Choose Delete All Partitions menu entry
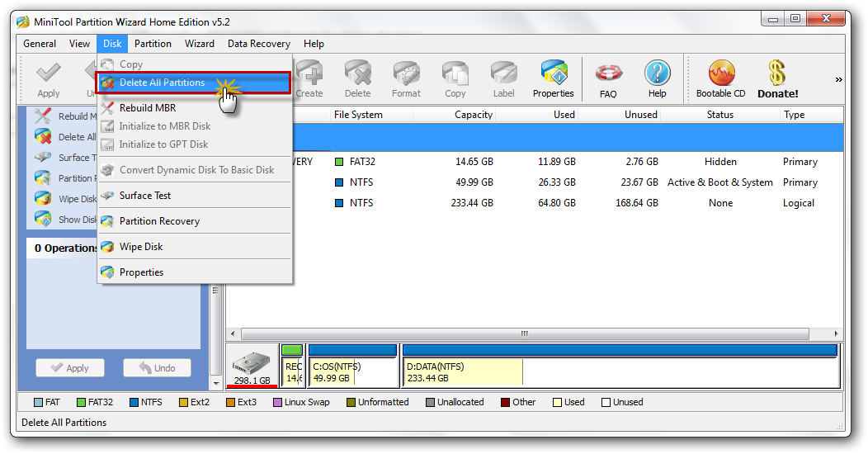Viewport: 868px width, 454px height. click(x=194, y=83)
